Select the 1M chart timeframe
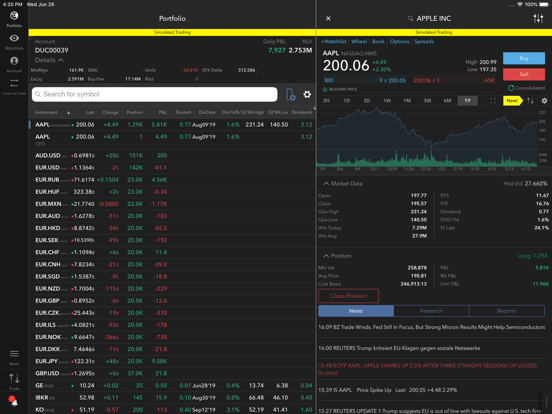 [407, 101]
